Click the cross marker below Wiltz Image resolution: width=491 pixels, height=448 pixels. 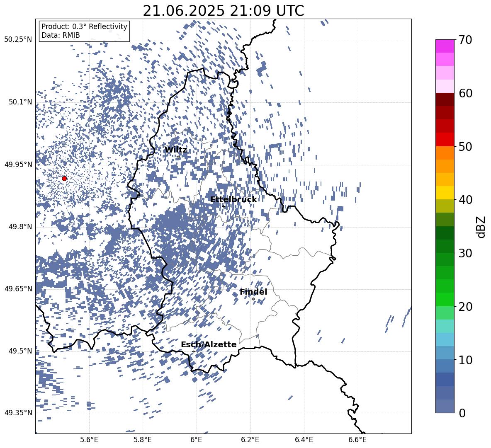(x=178, y=157)
